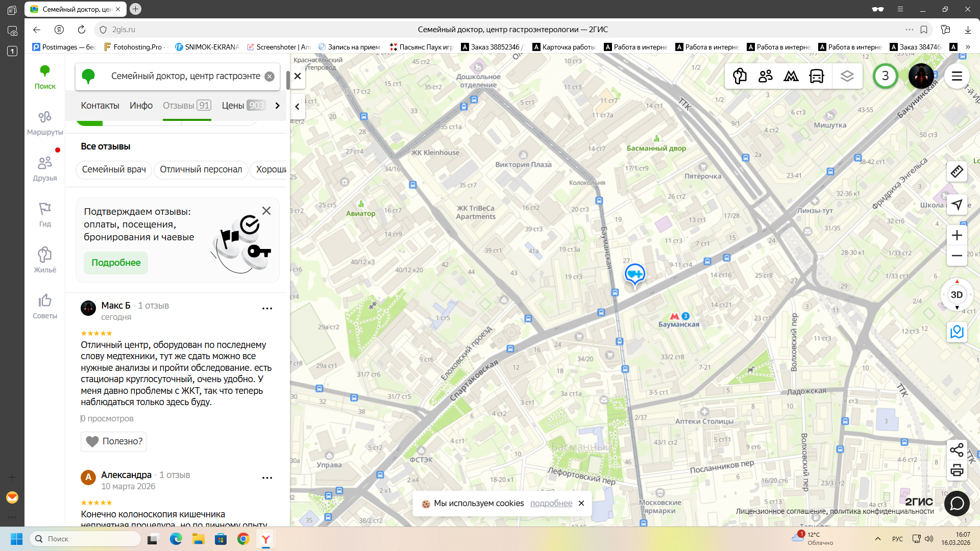980x551 pixels.
Task: Switch to the Контакты tab
Action: [x=100, y=106]
